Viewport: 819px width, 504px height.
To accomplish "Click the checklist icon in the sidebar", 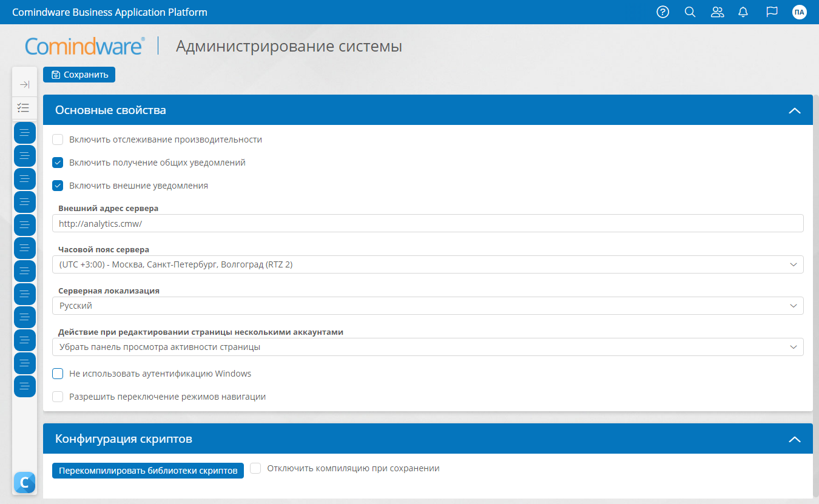I will (24, 108).
